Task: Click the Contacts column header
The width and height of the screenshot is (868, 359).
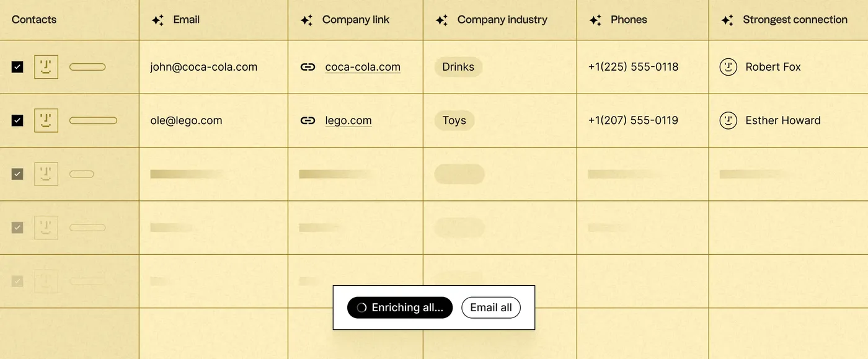Action: [x=34, y=20]
